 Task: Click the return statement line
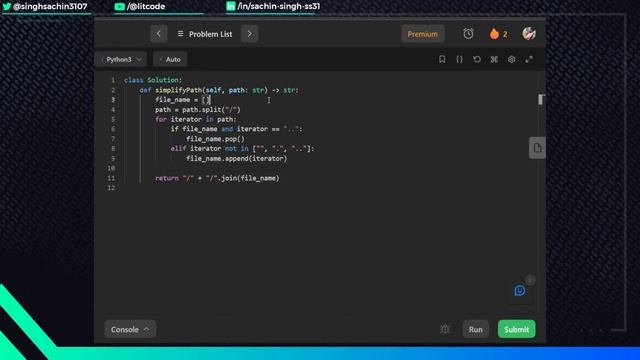point(218,178)
